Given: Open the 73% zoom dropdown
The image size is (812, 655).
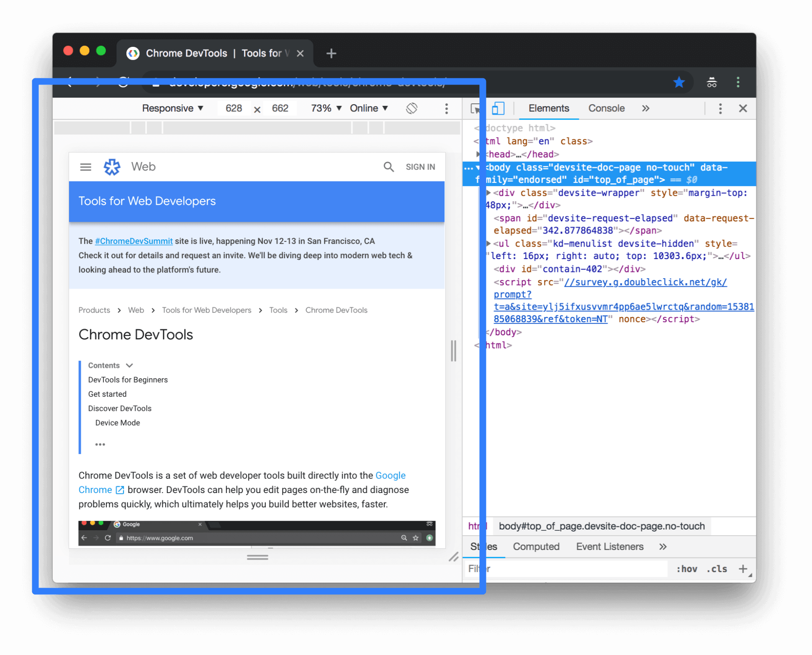Looking at the screenshot, I should (326, 108).
